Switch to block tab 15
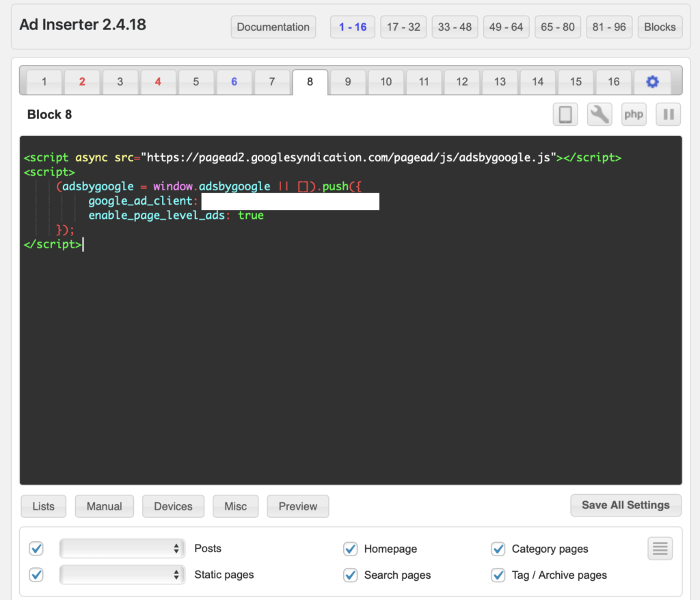The width and height of the screenshot is (700, 600). point(576,82)
